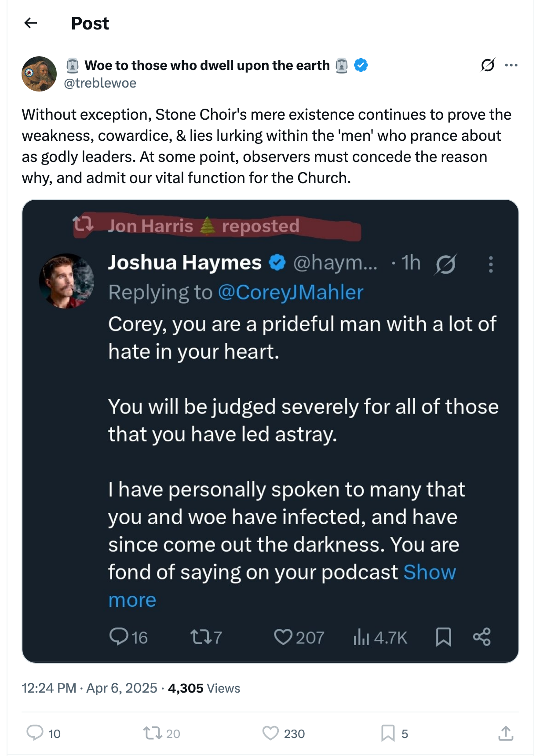Open the 12:24 PM · Apr 6, 2025 timestamp
The width and height of the screenshot is (540, 756).
(89, 688)
